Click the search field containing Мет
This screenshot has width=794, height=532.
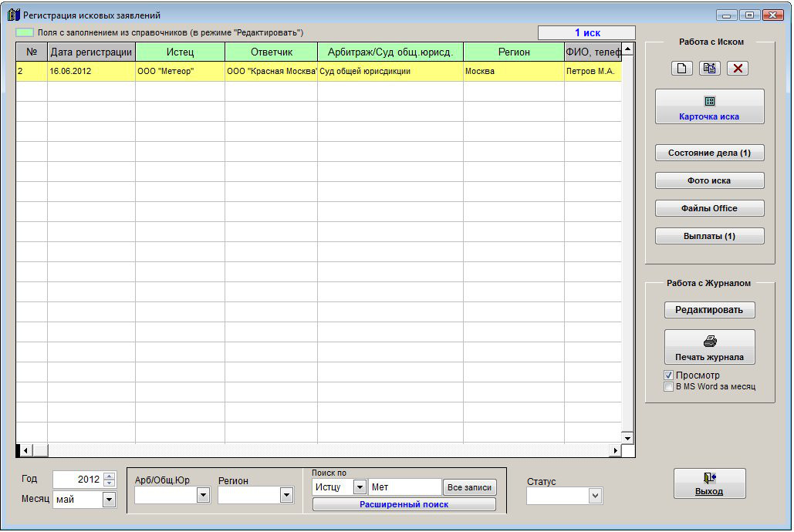[x=404, y=487]
